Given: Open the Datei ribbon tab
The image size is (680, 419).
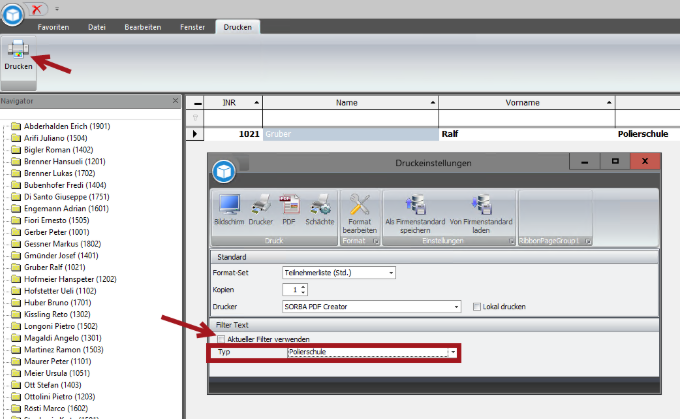Looking at the screenshot, I should pos(97,26).
